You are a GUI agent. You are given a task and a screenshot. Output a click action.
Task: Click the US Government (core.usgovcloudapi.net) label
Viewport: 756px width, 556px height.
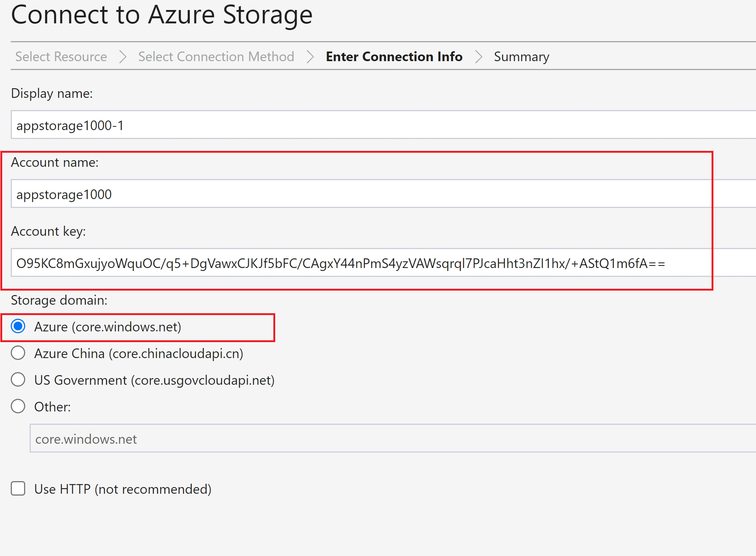pos(154,380)
